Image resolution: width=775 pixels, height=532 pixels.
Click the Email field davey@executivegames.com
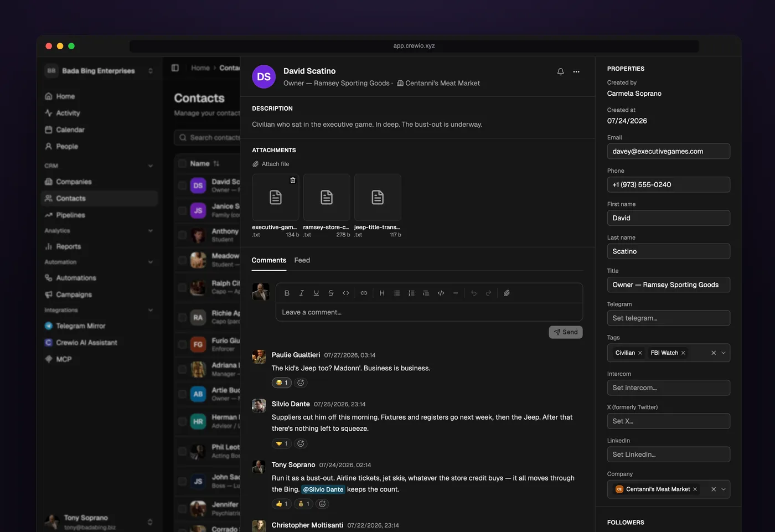669,151
